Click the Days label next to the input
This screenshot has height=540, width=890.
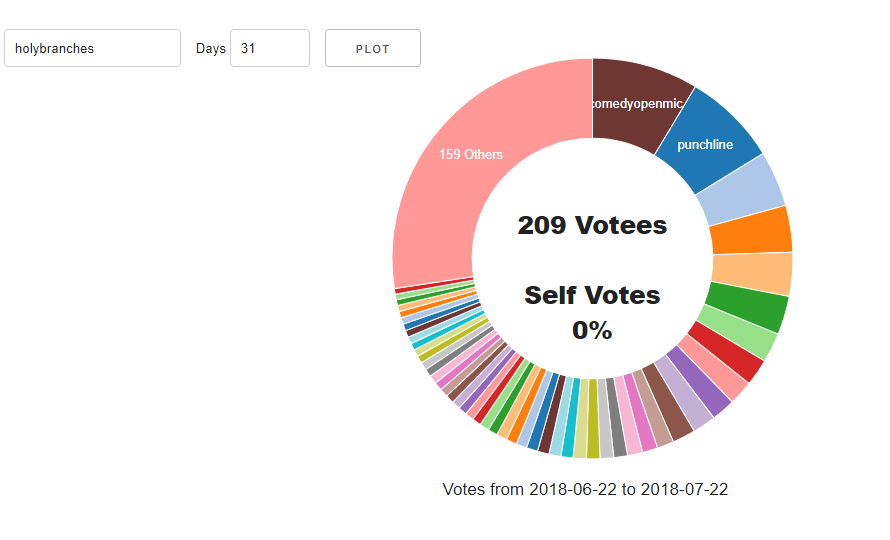(x=210, y=48)
